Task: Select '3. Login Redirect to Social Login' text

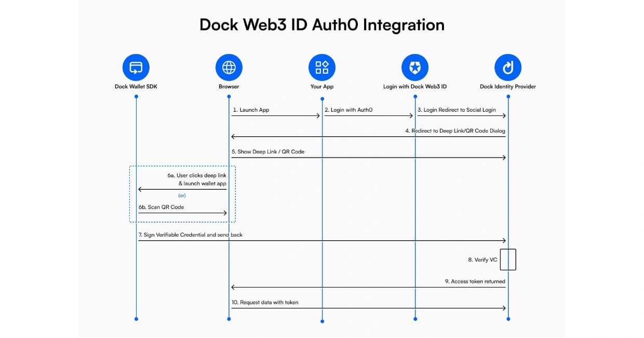Action: click(x=457, y=110)
